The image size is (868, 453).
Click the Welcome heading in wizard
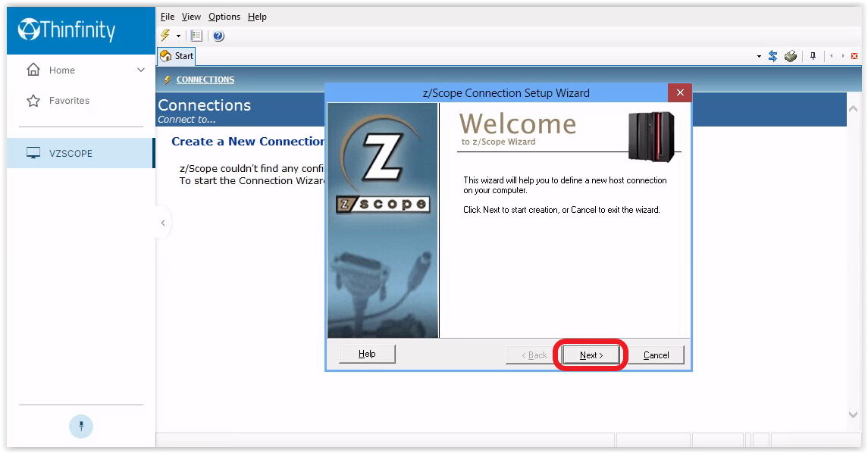coord(518,124)
